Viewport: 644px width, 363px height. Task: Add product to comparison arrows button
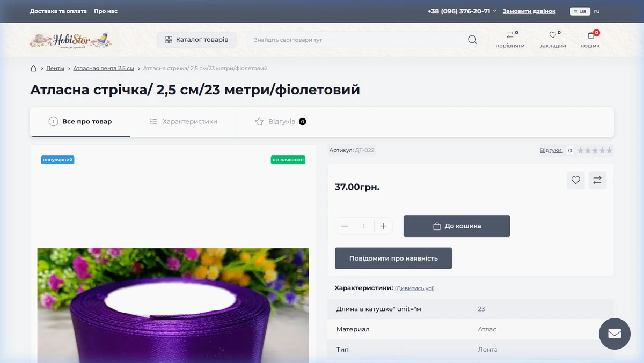click(x=597, y=180)
